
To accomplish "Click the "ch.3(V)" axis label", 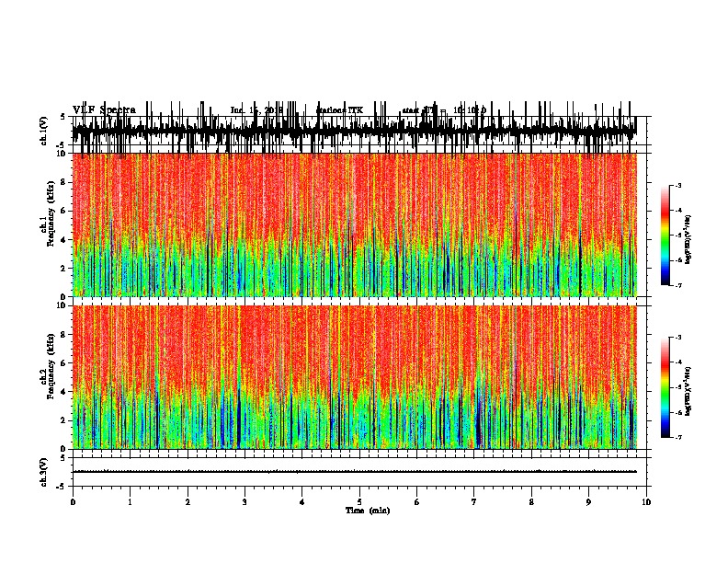I will pyautogui.click(x=44, y=472).
